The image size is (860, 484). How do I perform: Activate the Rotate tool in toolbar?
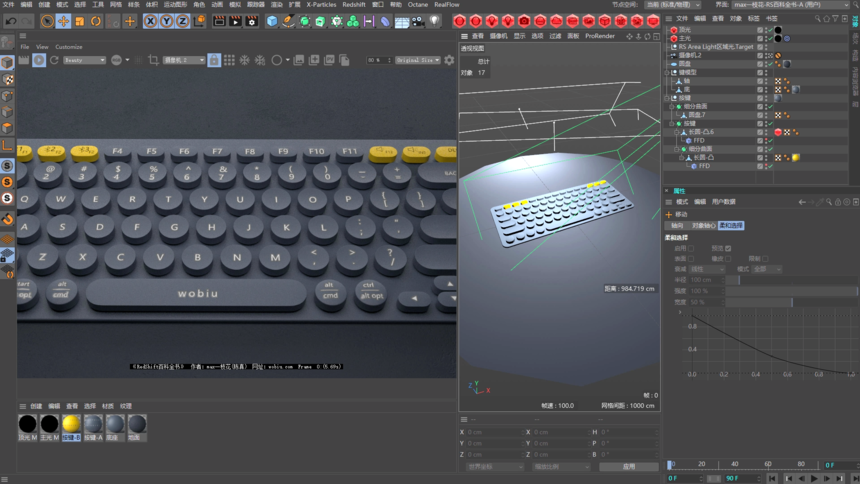(x=95, y=21)
